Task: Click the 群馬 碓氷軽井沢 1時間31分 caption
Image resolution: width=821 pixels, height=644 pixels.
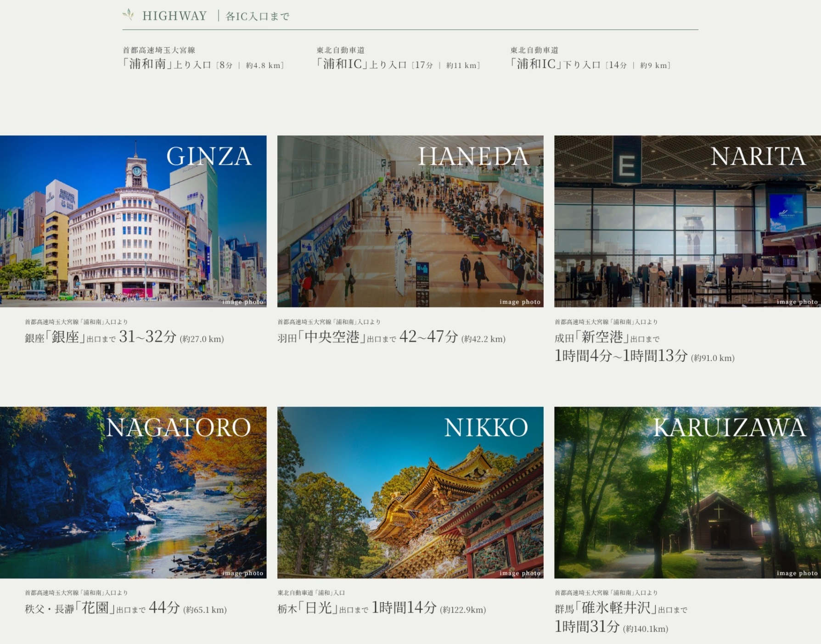Action: coord(621,618)
